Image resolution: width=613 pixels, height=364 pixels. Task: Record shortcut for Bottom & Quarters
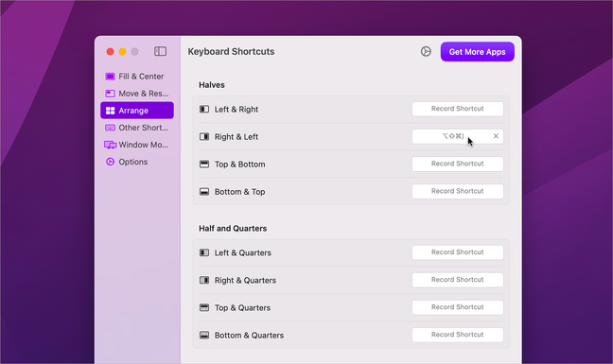click(x=458, y=335)
